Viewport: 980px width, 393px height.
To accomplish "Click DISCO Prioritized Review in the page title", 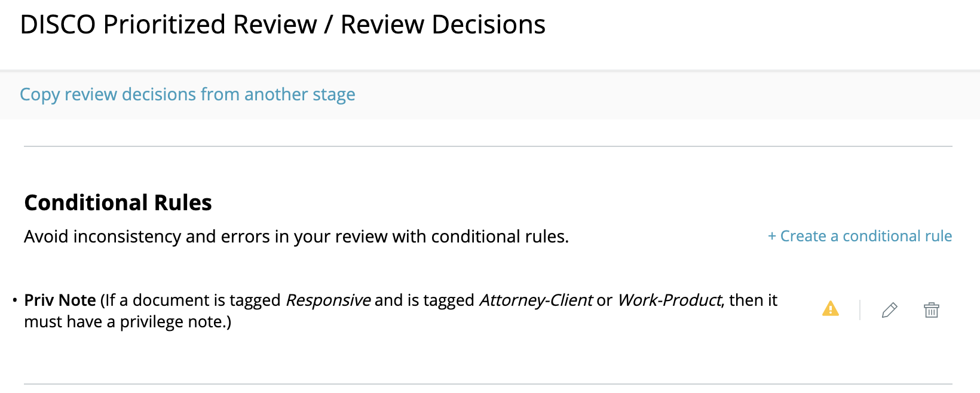I will click(x=169, y=24).
